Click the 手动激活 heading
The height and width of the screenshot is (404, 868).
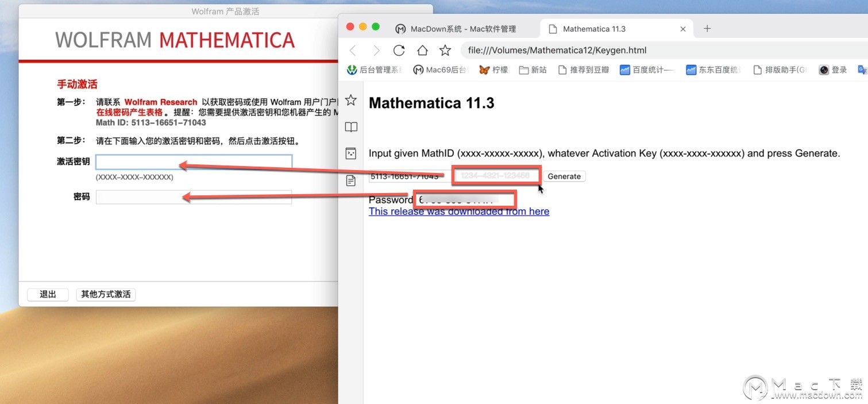tap(77, 84)
